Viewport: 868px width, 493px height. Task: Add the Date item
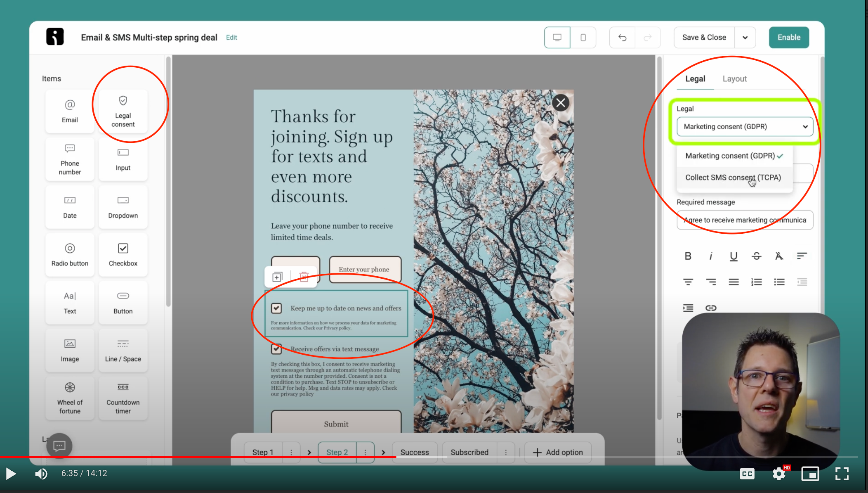click(70, 207)
